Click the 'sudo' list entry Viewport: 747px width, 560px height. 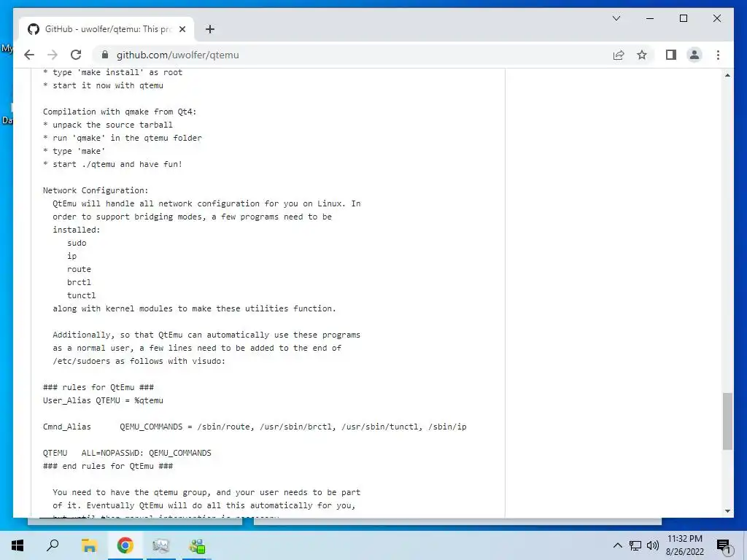77,243
